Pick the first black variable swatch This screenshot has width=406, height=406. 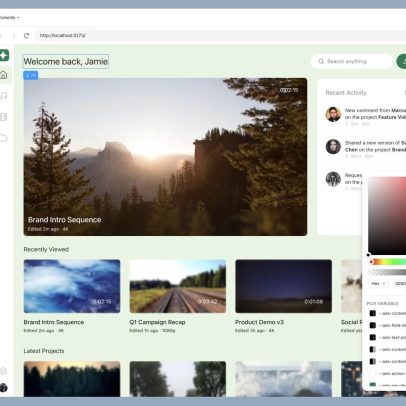[373, 313]
